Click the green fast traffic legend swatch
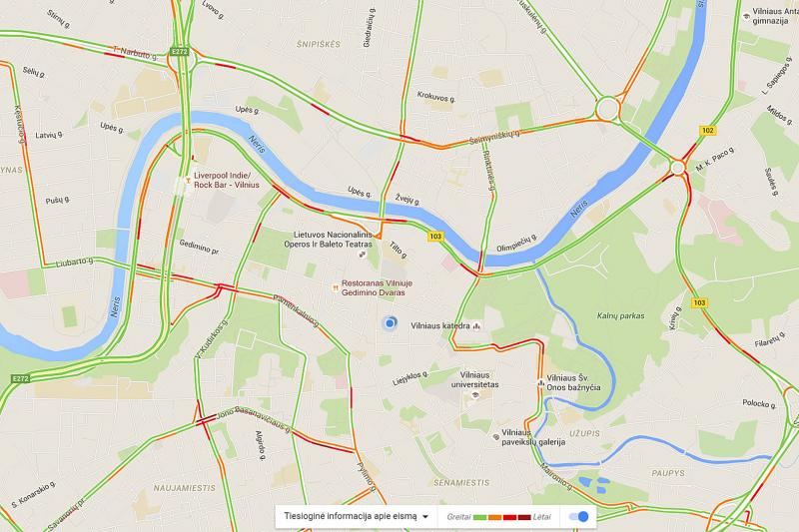 (x=480, y=517)
